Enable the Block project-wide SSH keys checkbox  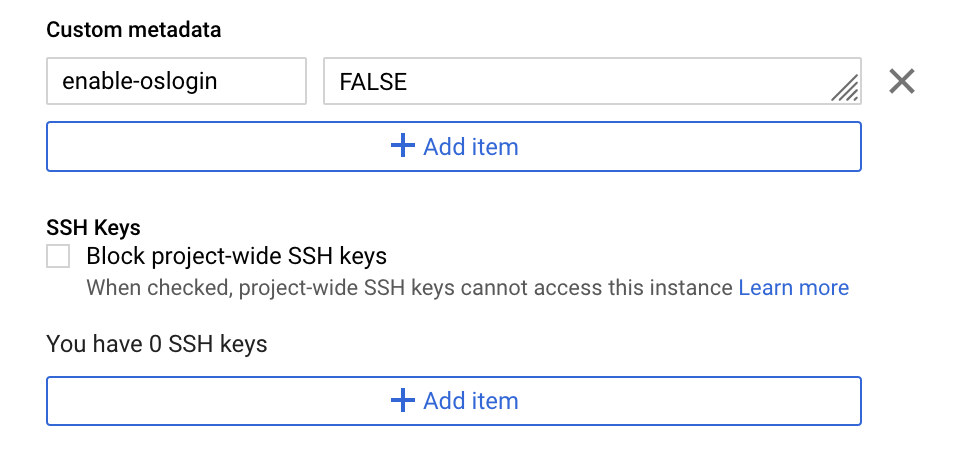click(x=59, y=257)
